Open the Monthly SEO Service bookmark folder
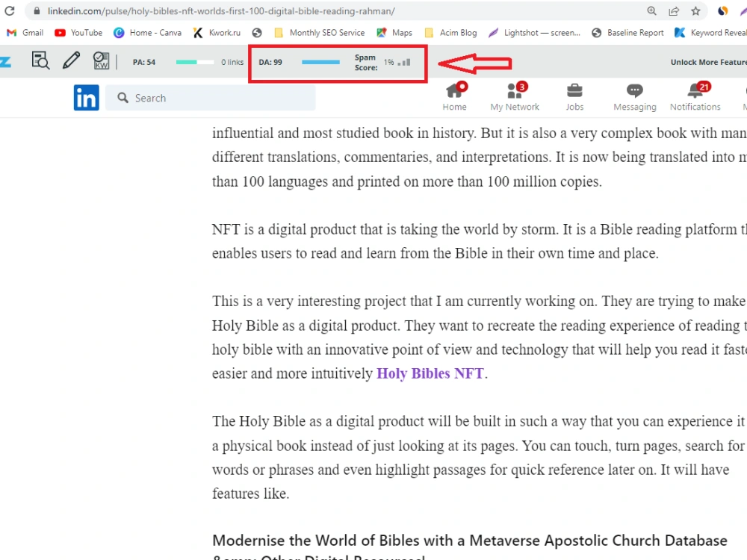The height and width of the screenshot is (560, 747). pos(320,32)
